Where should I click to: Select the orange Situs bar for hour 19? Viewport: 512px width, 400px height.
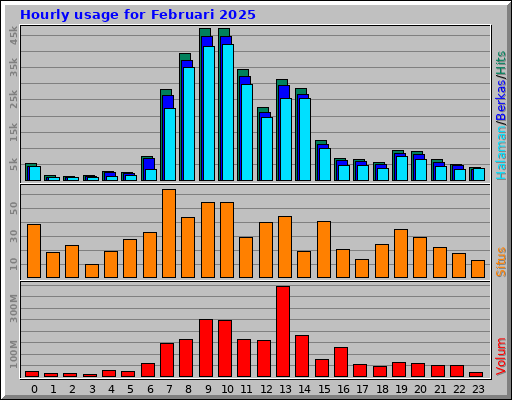(401, 253)
